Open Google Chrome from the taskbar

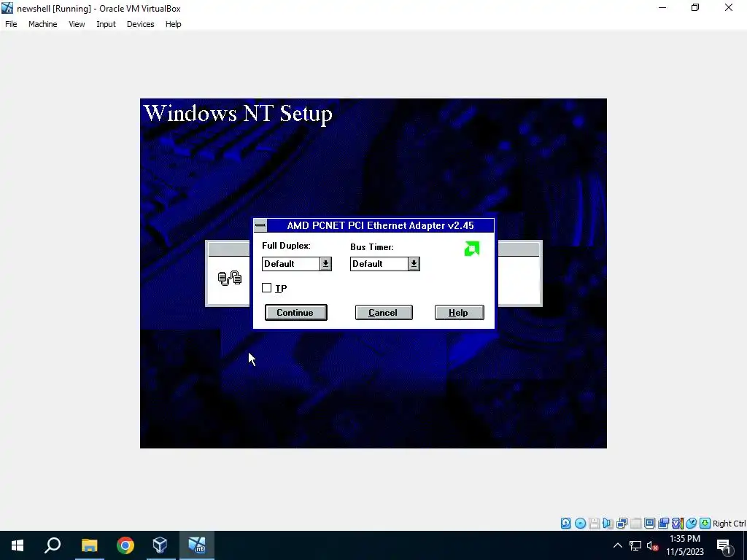(125, 545)
